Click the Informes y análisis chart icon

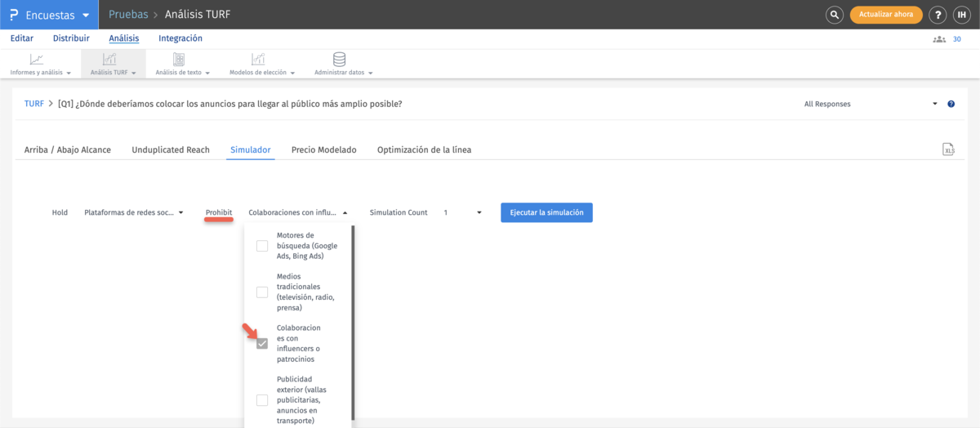pos(37,59)
